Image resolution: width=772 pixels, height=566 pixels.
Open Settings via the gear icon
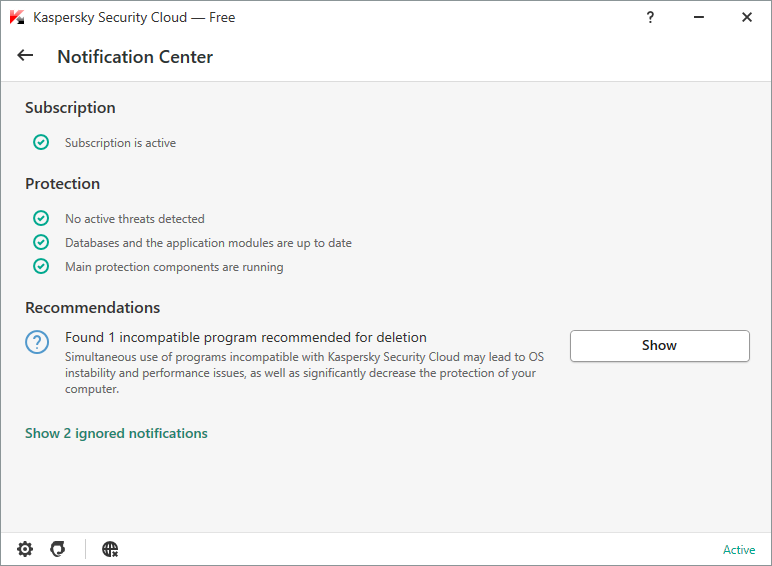[x=25, y=549]
